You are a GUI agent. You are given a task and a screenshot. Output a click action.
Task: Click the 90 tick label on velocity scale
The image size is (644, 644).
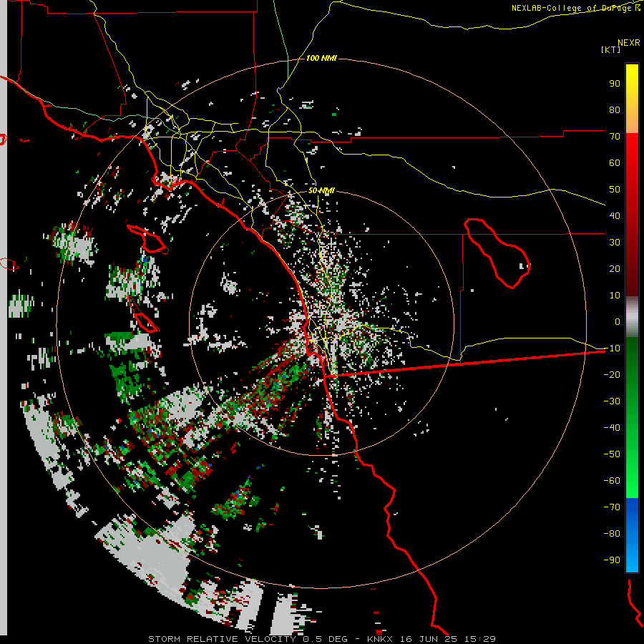615,84
